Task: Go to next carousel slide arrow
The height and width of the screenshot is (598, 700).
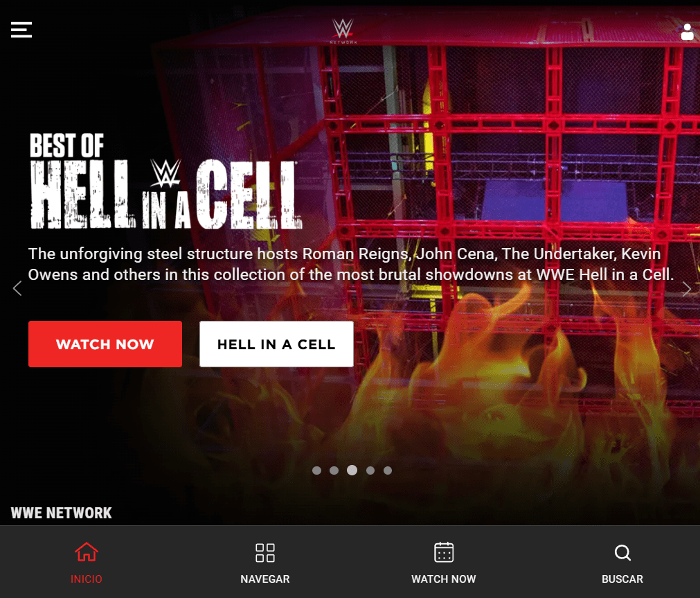Action: coord(687,289)
